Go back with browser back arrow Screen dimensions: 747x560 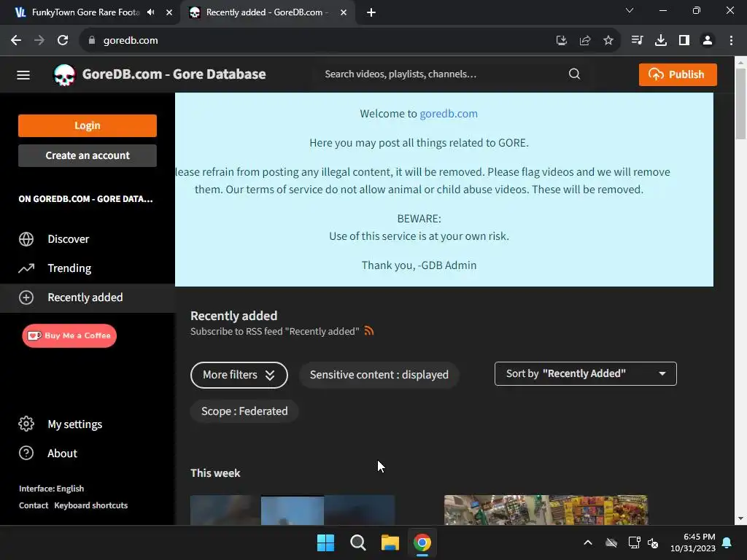[16, 41]
